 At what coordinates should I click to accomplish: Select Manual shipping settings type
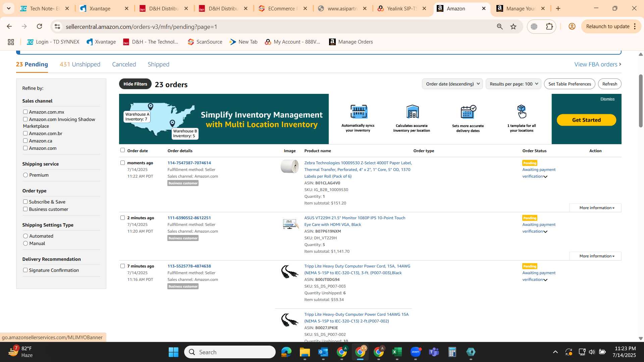tap(25, 243)
